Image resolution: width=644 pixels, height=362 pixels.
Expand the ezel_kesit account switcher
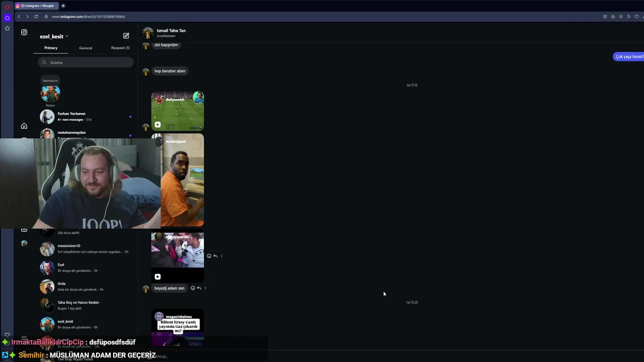pos(54,36)
